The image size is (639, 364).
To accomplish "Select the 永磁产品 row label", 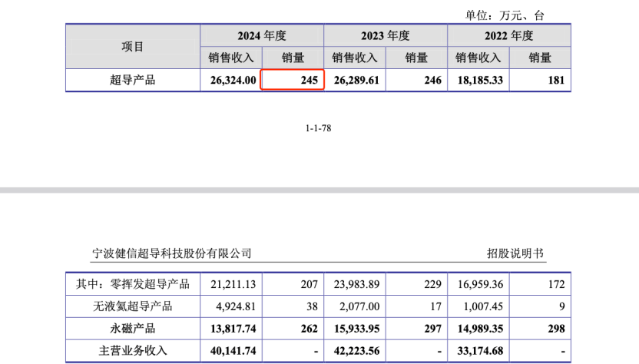I will click(x=133, y=329).
